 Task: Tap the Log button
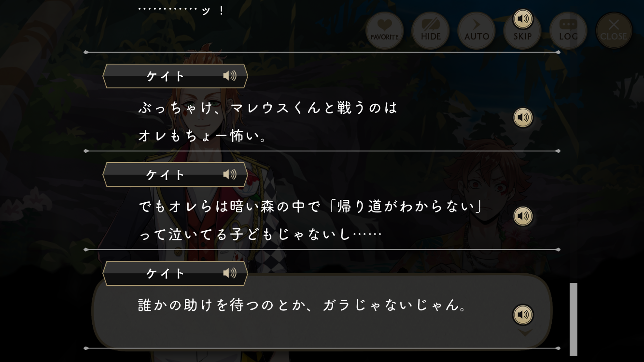tap(568, 31)
